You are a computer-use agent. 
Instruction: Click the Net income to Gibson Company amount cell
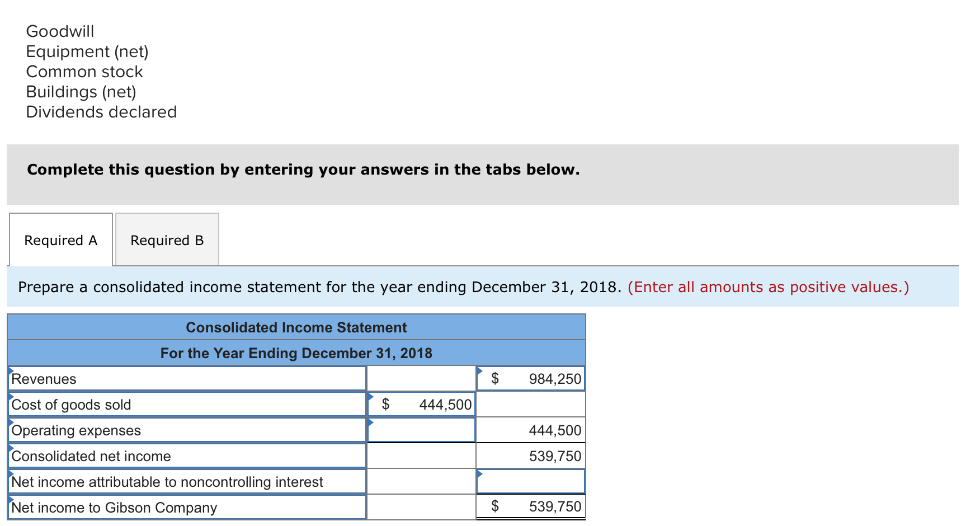point(530,507)
